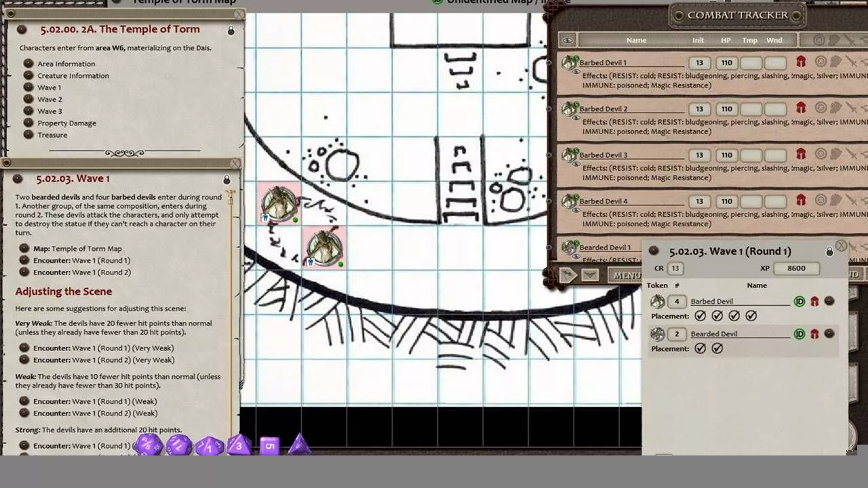
Task: Select upper devil token on the map
Action: (279, 203)
